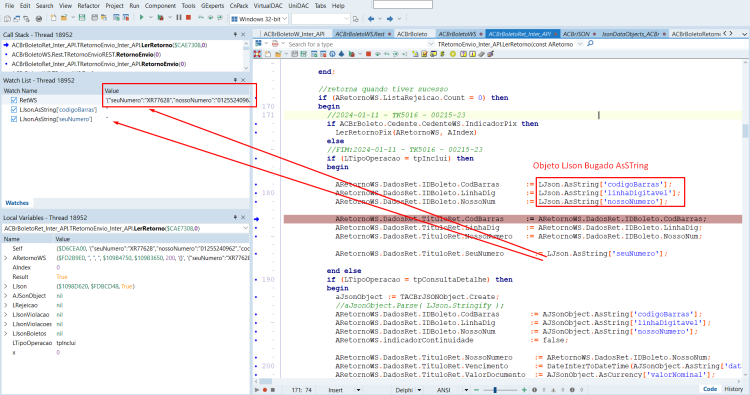Pin the Call Stack panel
Screen dimensions: 750x395
coord(235,34)
